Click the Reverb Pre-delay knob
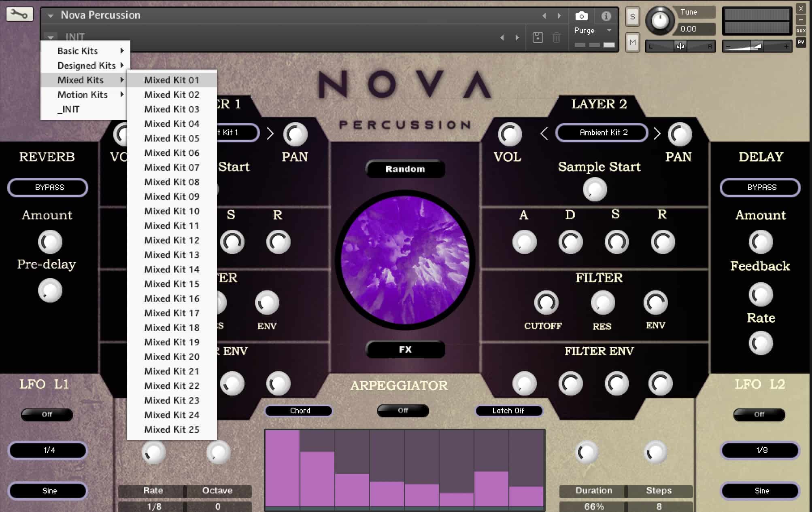 coord(50,290)
